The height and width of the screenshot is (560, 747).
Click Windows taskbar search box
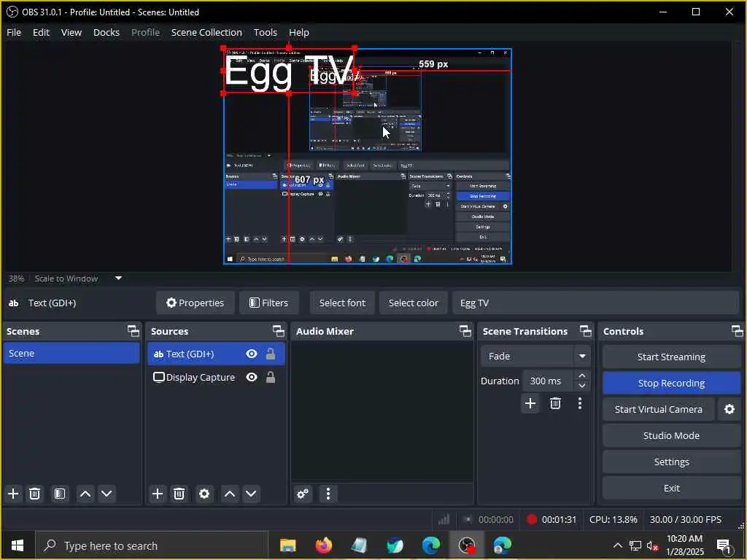click(152, 545)
